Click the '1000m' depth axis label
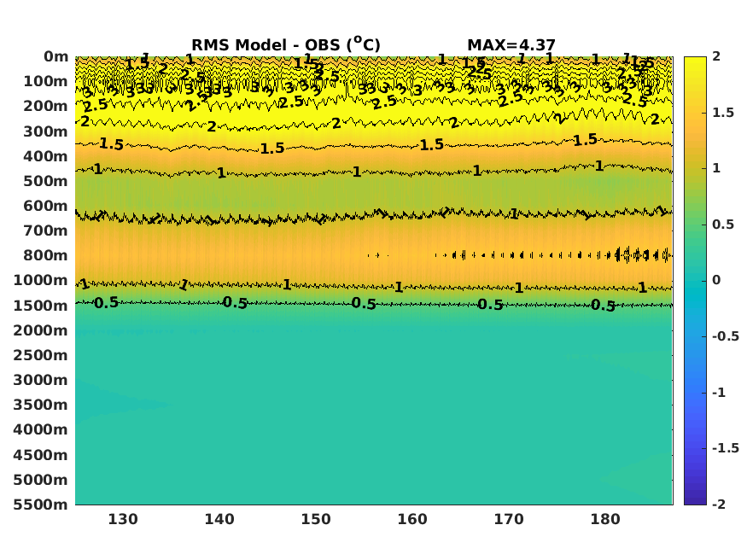This screenshot has height=560, width=747. click(x=41, y=280)
